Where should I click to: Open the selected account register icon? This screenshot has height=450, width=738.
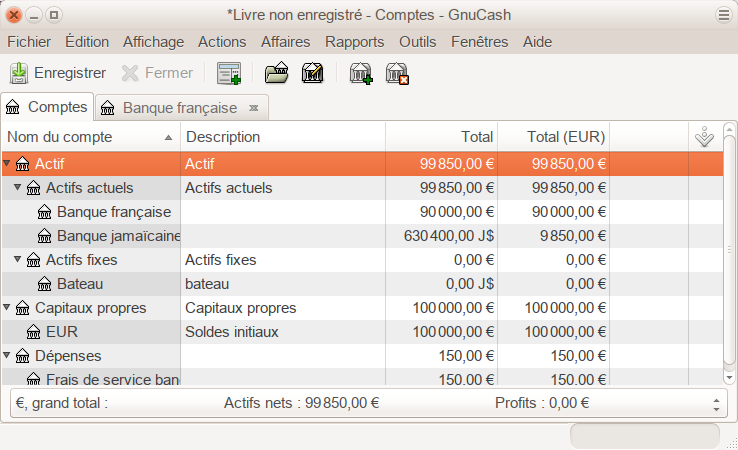[276, 73]
